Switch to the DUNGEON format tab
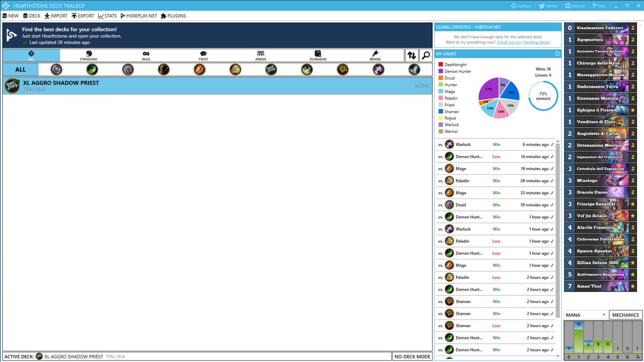The width and height of the screenshot is (644, 362). coord(318,55)
